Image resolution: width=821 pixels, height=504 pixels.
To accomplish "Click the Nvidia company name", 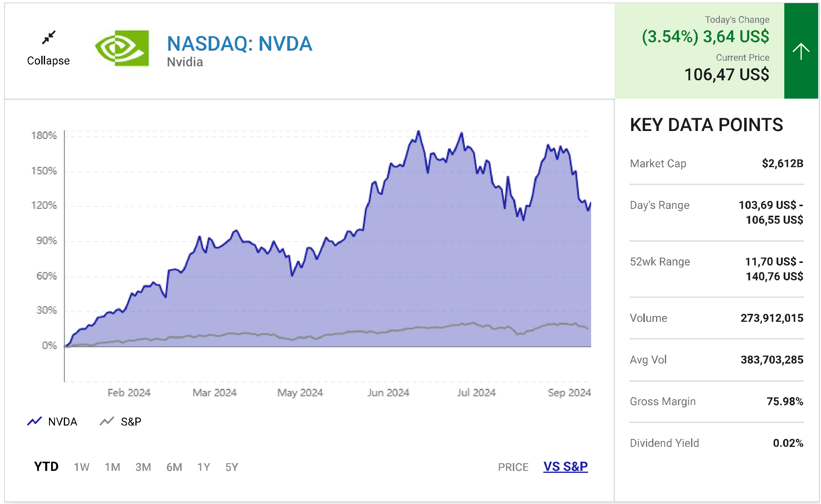I will coord(185,62).
